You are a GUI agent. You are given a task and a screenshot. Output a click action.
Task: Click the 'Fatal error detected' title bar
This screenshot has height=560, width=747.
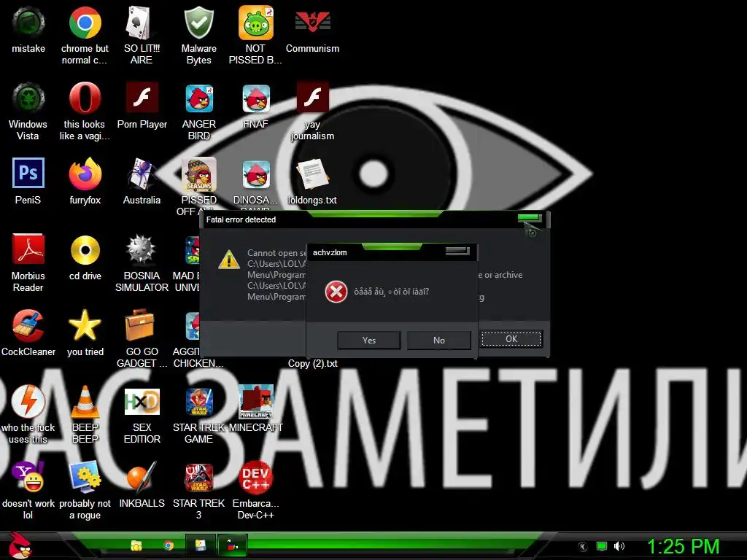tap(374, 219)
